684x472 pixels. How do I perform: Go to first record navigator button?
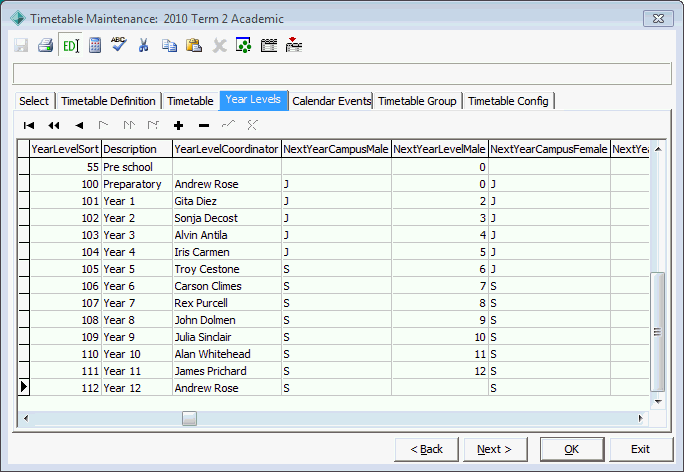click(29, 126)
